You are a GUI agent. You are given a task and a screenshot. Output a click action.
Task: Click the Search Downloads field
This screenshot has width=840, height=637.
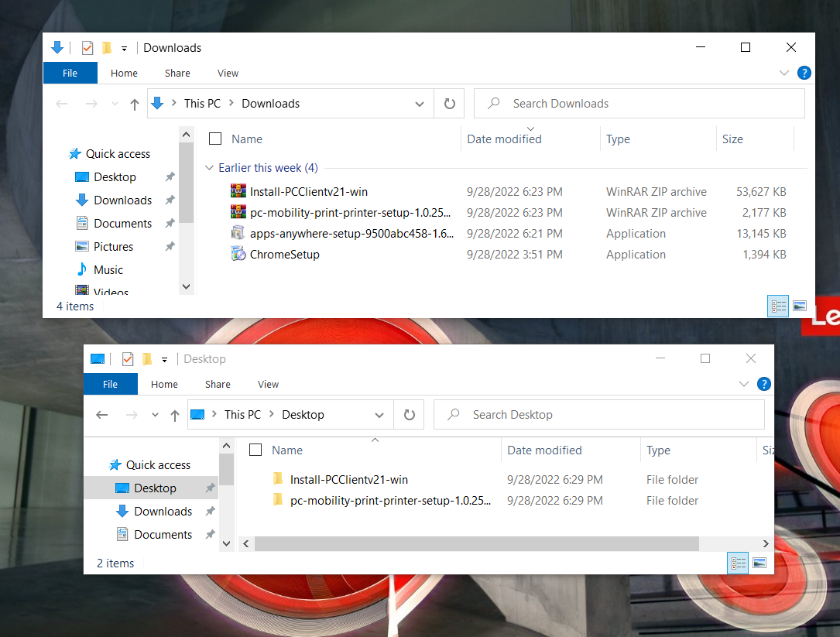639,104
